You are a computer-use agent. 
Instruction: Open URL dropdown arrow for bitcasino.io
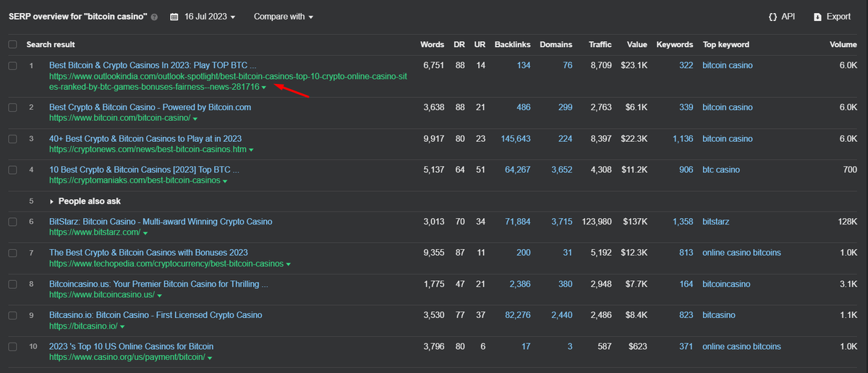pos(123,327)
